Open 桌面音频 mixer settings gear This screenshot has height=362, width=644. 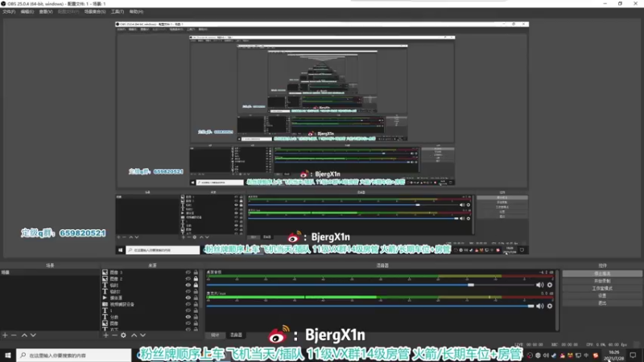pyautogui.click(x=550, y=285)
